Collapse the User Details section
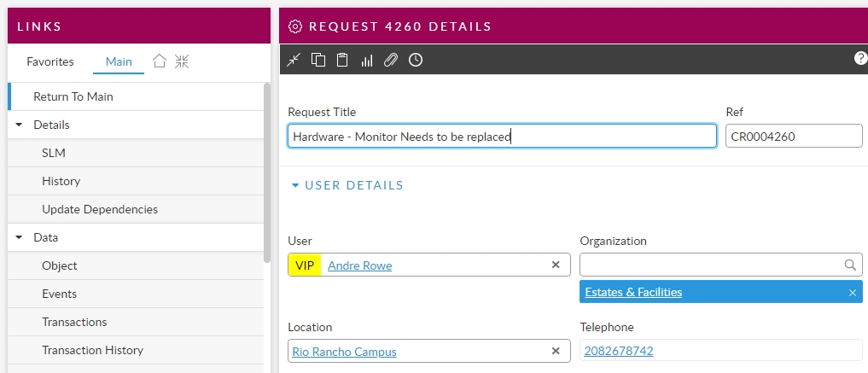Screen dimensions: 868x373 (296, 185)
